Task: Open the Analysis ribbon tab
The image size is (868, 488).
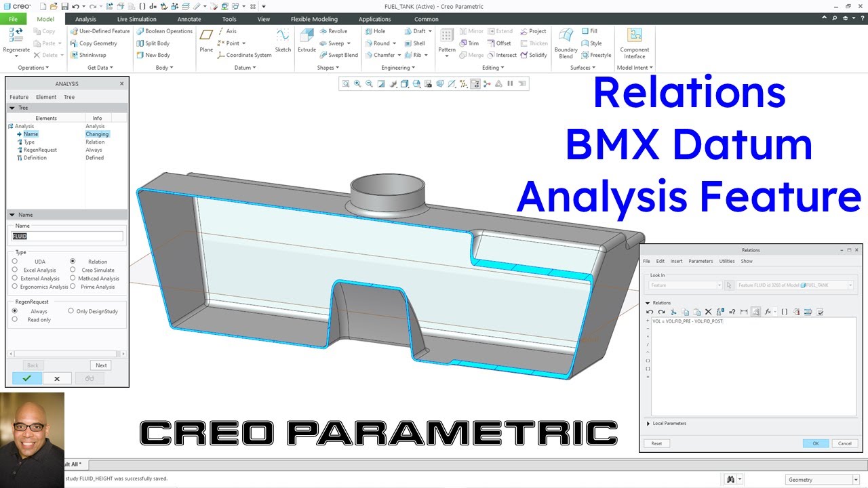Action: [x=85, y=19]
